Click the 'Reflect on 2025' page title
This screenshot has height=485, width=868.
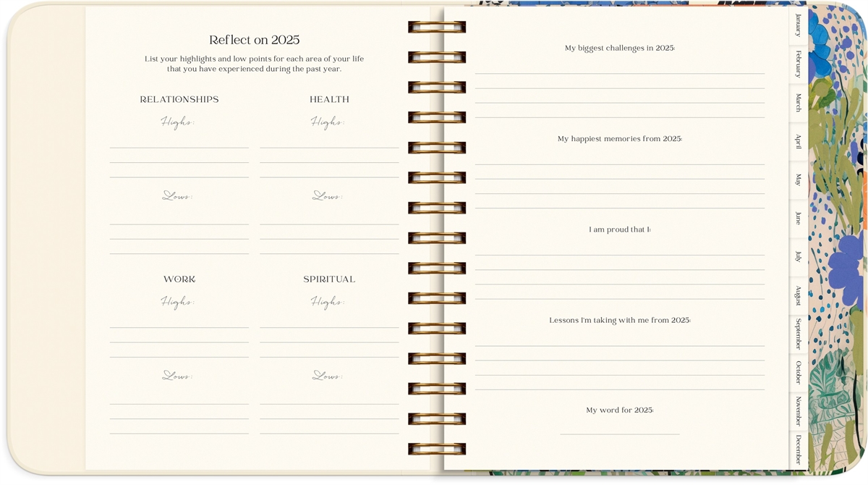[x=254, y=41]
